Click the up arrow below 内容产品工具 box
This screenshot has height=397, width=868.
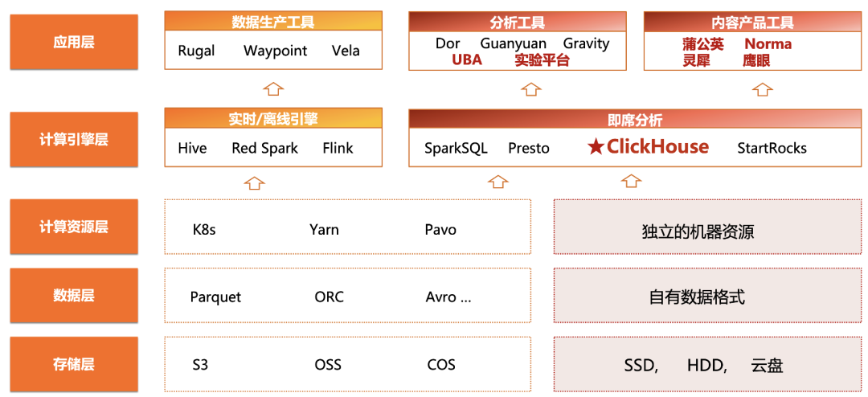tap(764, 88)
